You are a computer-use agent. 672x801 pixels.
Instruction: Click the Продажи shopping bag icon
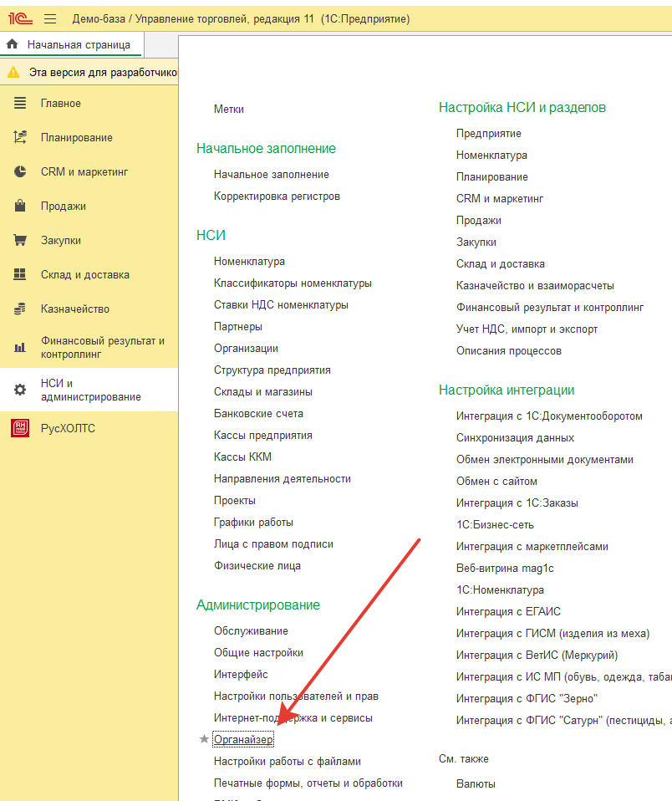coord(20,206)
